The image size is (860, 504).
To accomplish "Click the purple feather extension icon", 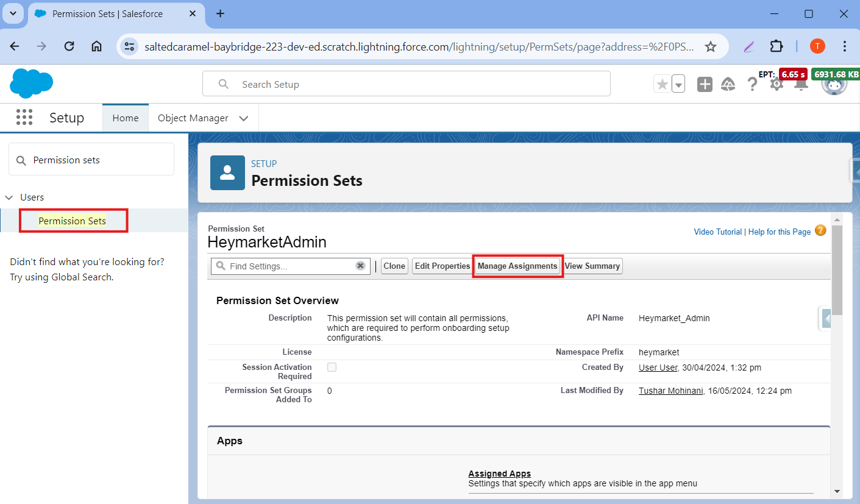I will tap(748, 46).
